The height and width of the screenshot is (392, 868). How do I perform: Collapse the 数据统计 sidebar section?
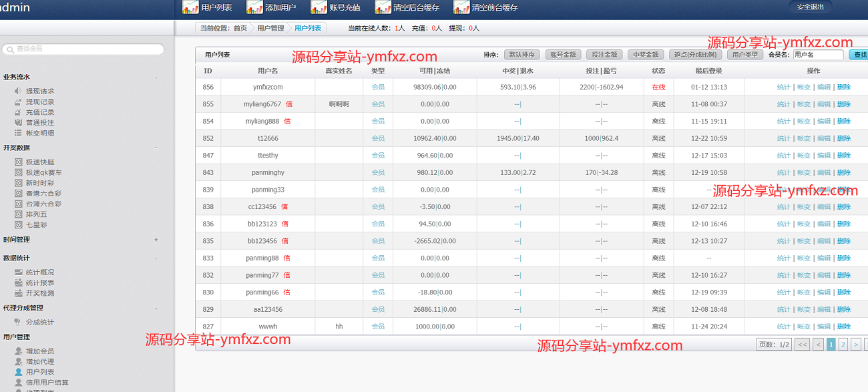[x=156, y=258]
